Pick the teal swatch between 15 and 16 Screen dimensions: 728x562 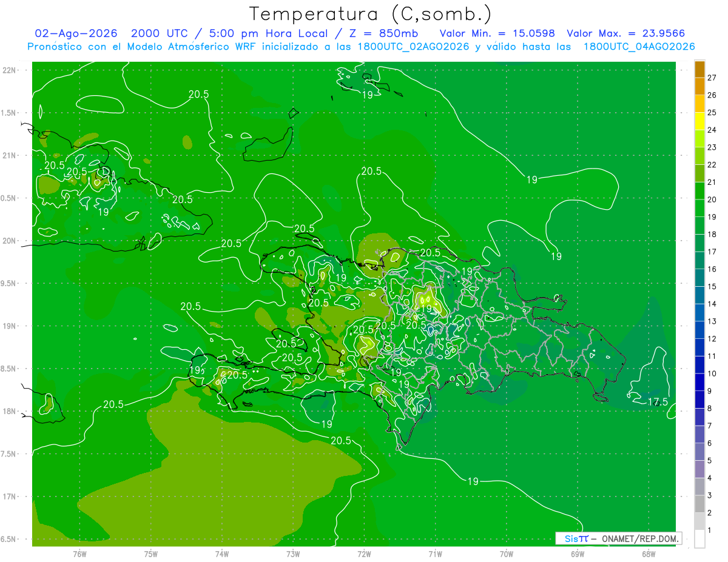tap(699, 278)
